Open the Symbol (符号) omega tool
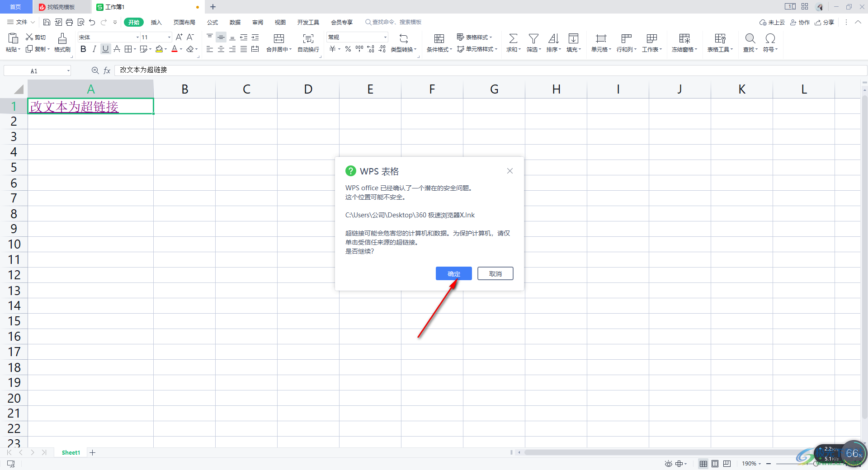868x470 pixels. 770,43
